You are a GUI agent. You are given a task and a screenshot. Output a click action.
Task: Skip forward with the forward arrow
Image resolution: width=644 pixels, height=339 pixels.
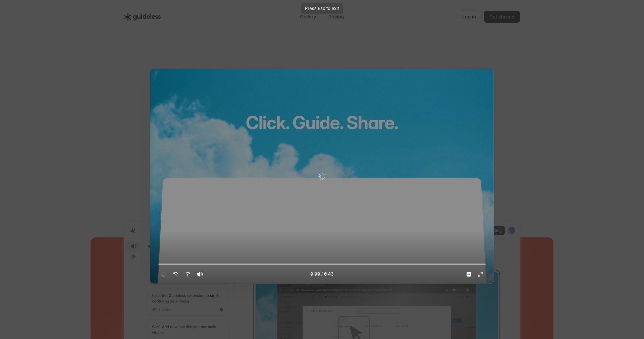coord(188,274)
